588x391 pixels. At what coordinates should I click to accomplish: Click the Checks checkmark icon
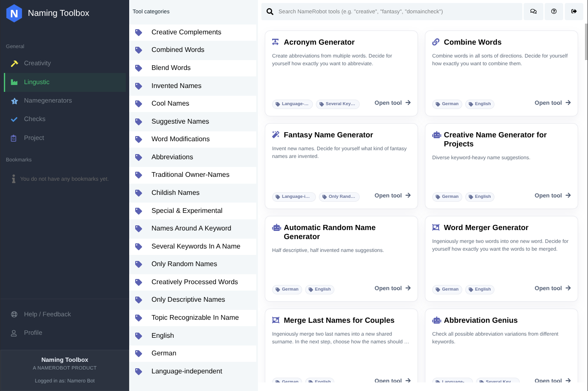tap(14, 119)
